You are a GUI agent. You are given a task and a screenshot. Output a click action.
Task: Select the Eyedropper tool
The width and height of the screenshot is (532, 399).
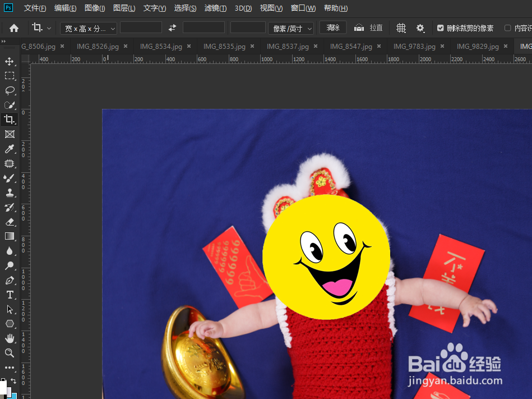click(x=10, y=149)
